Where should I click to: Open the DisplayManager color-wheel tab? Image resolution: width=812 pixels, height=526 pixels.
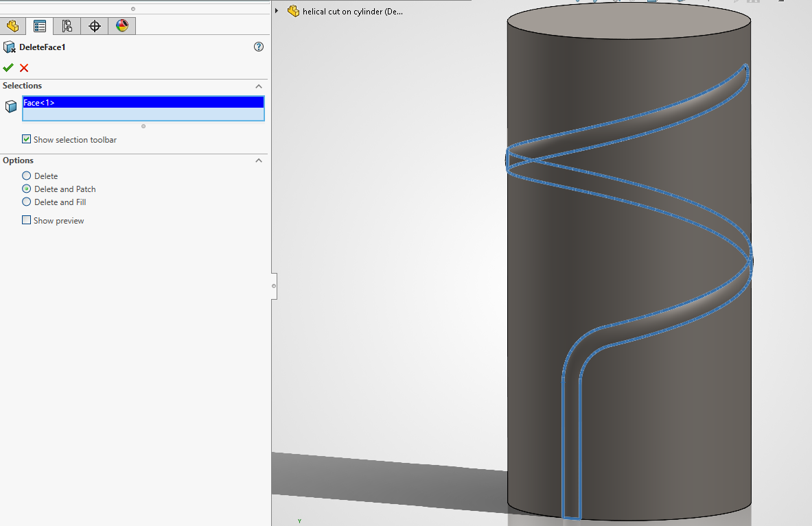(121, 26)
